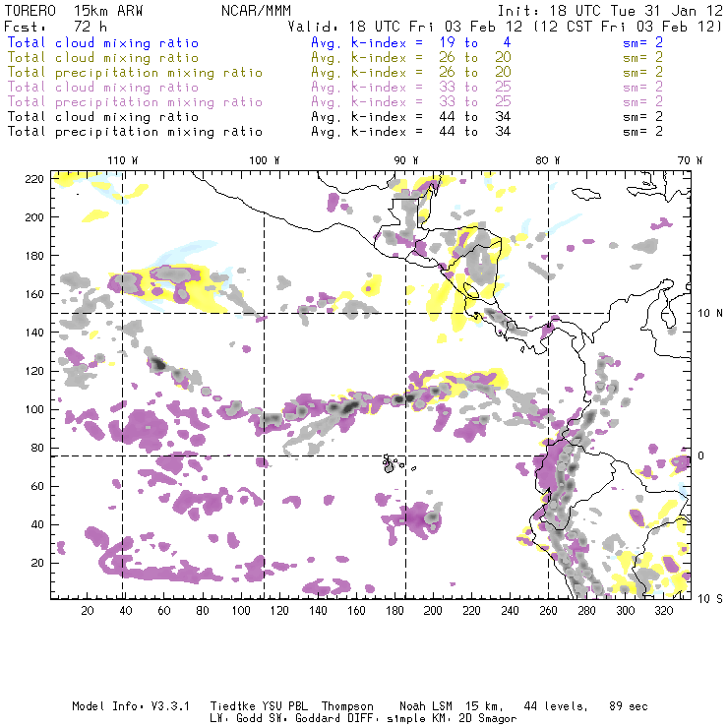This screenshot has width=728, height=728.
Task: Click the "80 W" longitude label
Action: (548, 160)
